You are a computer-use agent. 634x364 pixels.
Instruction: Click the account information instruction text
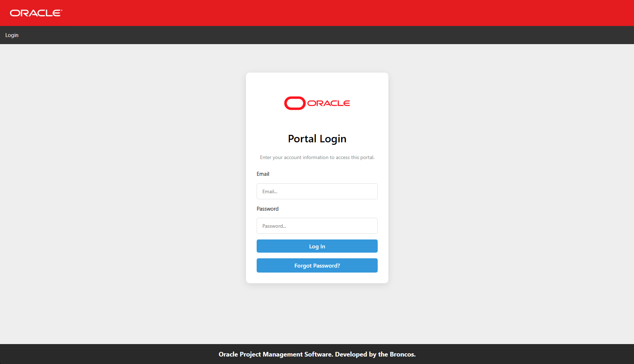tap(317, 157)
